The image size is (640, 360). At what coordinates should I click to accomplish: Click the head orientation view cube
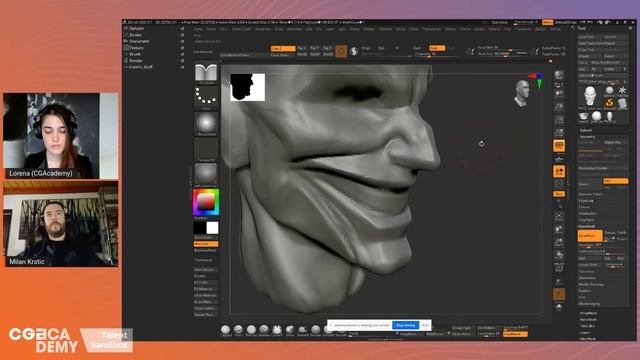[521, 93]
